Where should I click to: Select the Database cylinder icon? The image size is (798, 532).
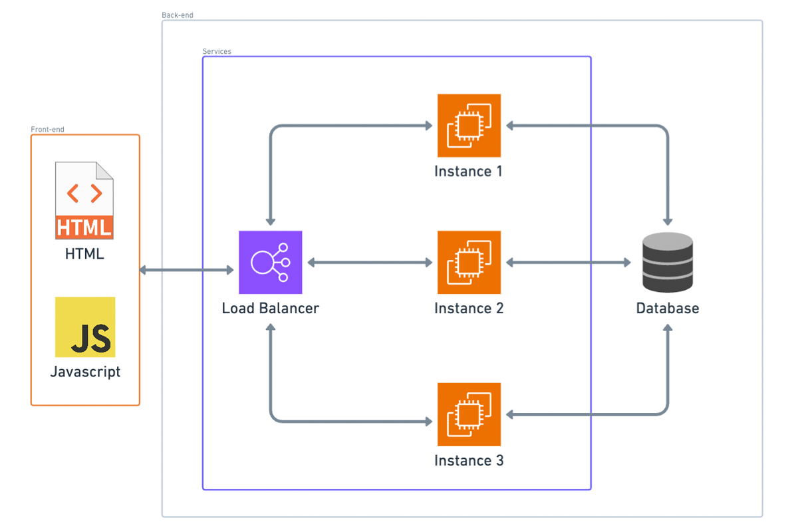click(x=667, y=262)
